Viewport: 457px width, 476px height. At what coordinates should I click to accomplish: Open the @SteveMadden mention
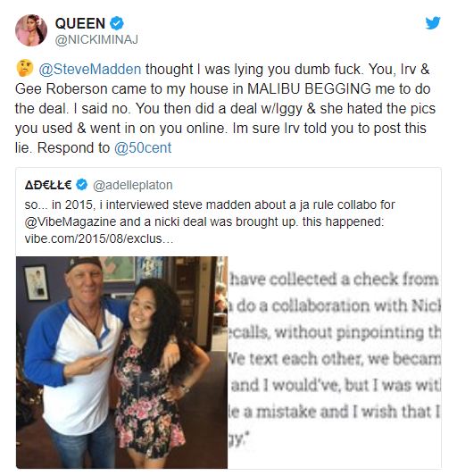point(90,70)
